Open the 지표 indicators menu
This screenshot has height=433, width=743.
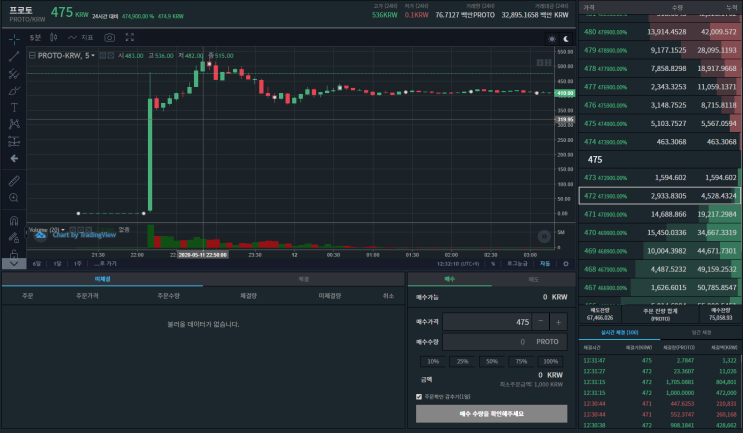81,37
